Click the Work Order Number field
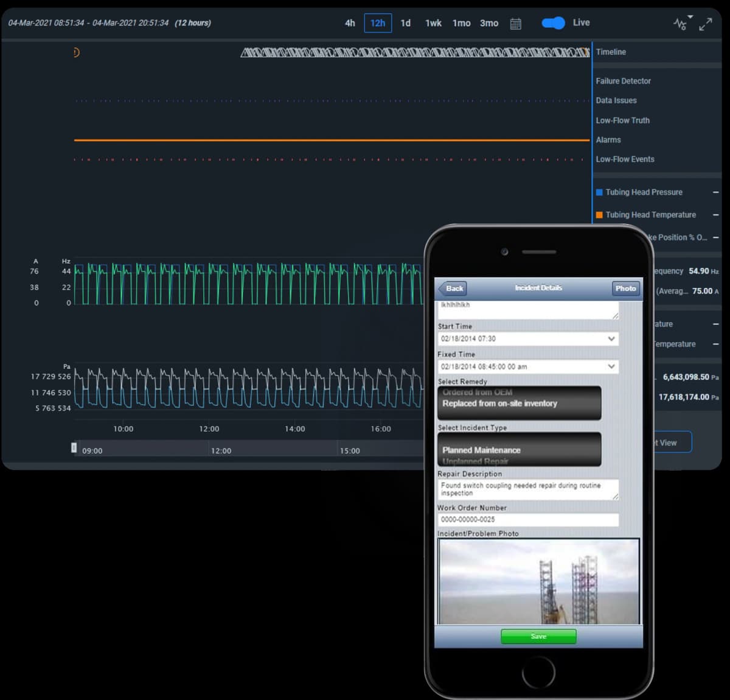The image size is (730, 700). point(527,520)
